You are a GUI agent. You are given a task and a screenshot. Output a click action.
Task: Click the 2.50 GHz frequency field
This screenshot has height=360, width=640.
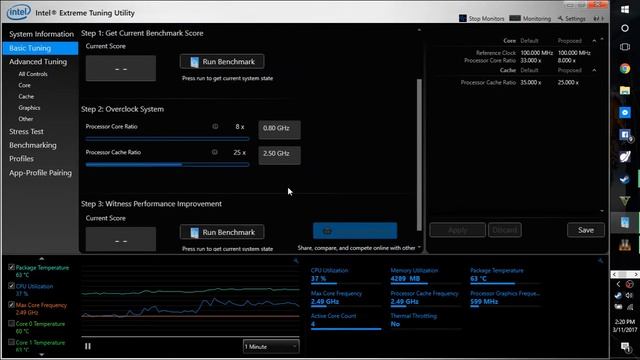280,155
